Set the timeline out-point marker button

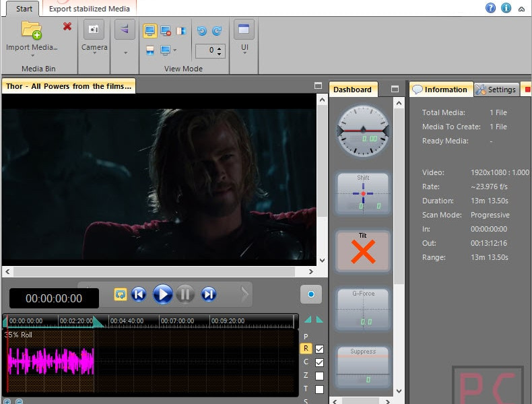[320, 319]
